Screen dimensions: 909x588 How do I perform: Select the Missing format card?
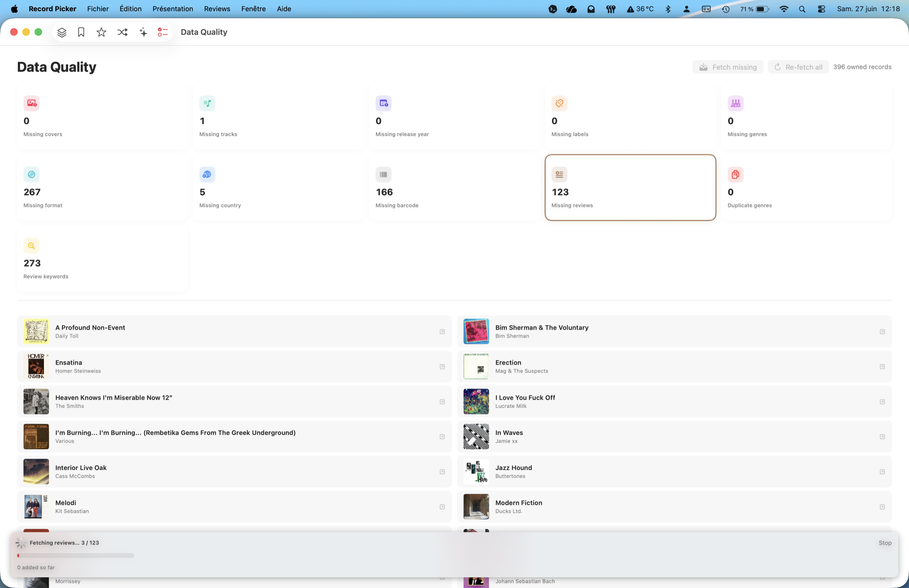102,187
